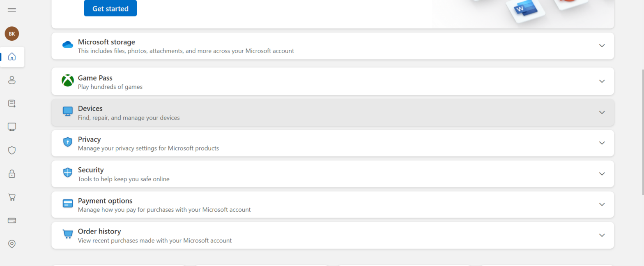Open the Privacy shield icon in sidebar

12,150
